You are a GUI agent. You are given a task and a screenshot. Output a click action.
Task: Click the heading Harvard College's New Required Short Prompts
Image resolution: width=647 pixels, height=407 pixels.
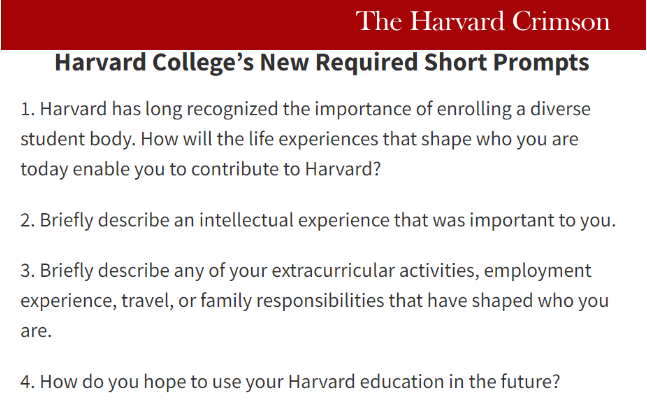point(322,63)
